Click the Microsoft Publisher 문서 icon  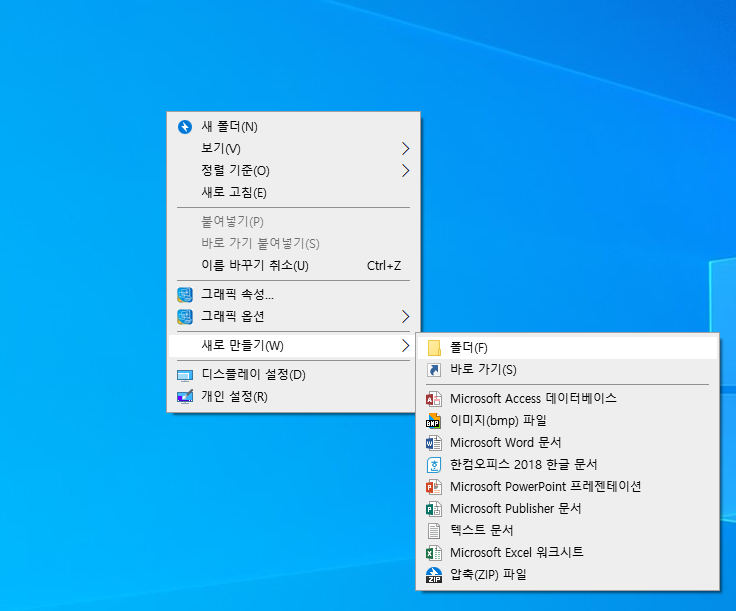[433, 509]
